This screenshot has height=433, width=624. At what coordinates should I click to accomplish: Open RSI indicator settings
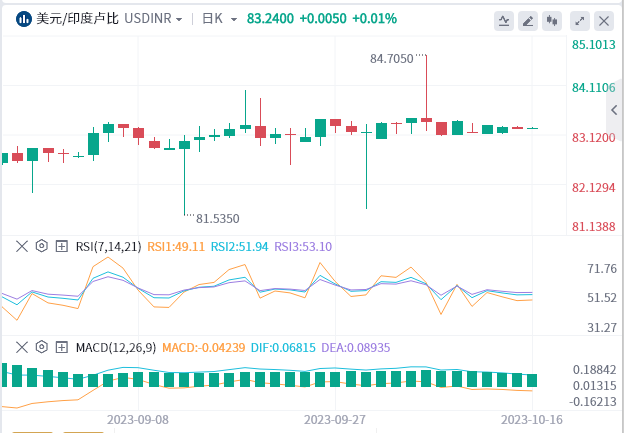tap(41, 246)
